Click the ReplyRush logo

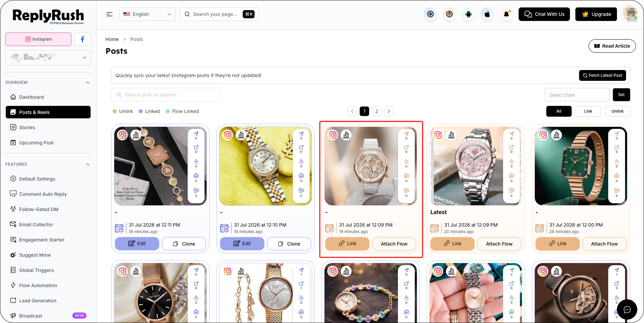48,16
